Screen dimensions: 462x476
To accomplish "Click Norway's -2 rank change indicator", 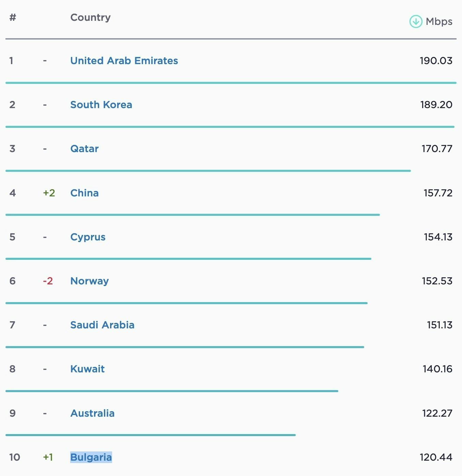I will [x=48, y=281].
